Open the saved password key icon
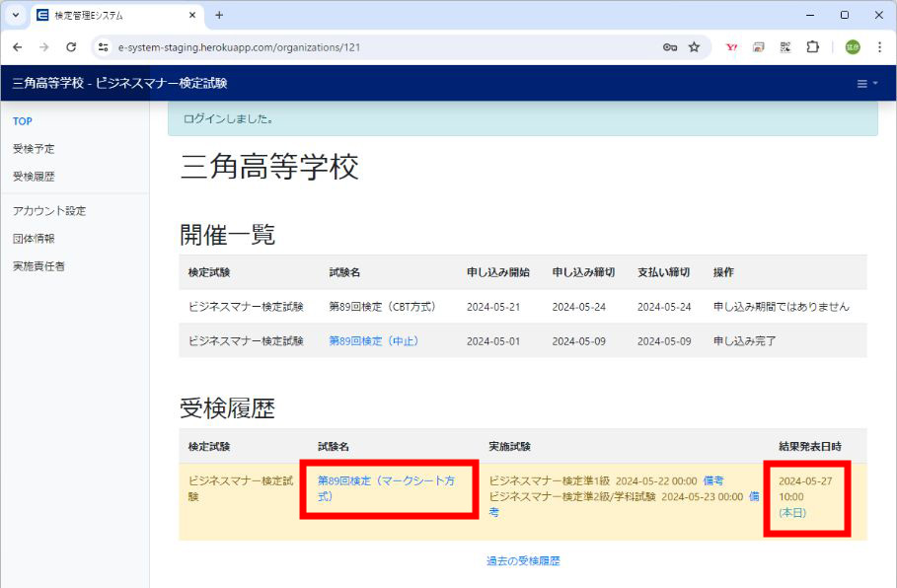The width and height of the screenshot is (897, 588). [670, 47]
